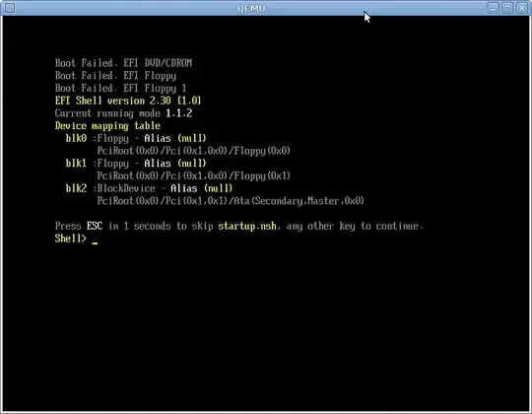
Task: Click the Shell> prompt cursor
Action: pyautogui.click(x=95, y=242)
